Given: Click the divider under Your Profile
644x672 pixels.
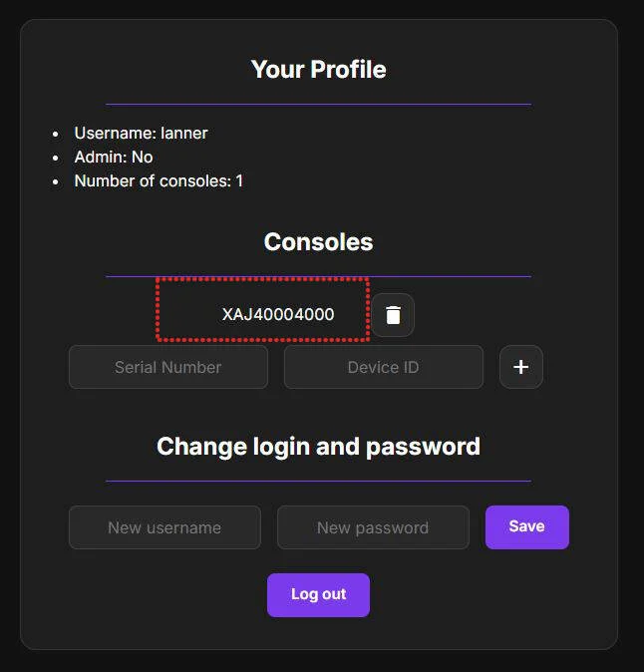Looking at the screenshot, I should (318, 104).
